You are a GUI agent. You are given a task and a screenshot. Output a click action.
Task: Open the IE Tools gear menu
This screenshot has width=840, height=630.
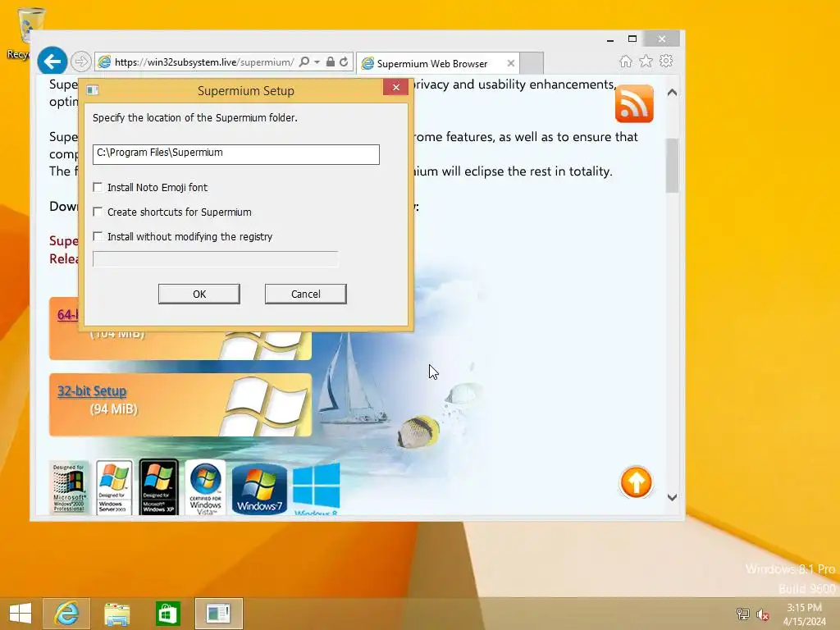[x=666, y=61]
